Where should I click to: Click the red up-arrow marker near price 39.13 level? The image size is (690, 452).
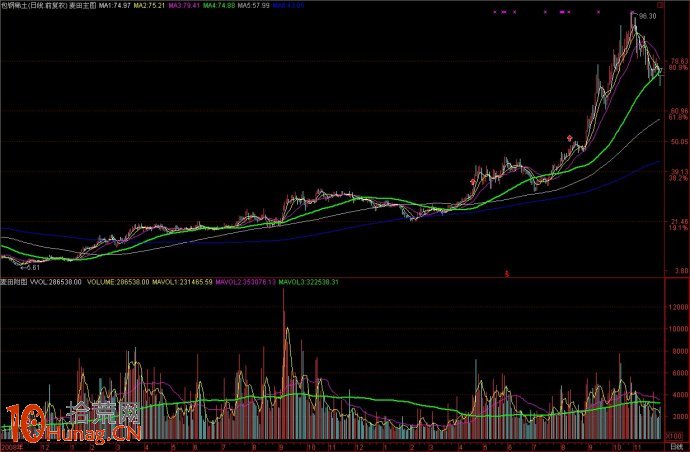[x=473, y=181]
